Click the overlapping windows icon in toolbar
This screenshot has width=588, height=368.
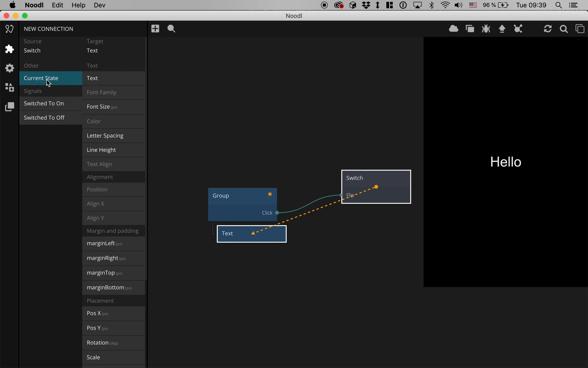coord(470,29)
